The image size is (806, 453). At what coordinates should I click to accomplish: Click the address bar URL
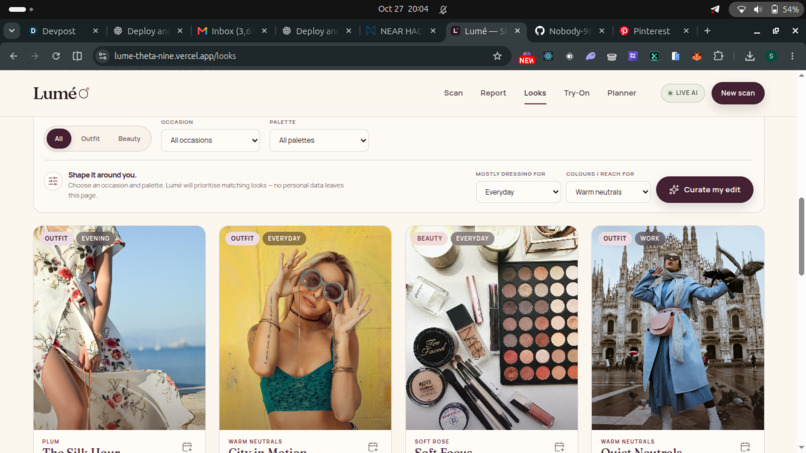click(x=175, y=56)
